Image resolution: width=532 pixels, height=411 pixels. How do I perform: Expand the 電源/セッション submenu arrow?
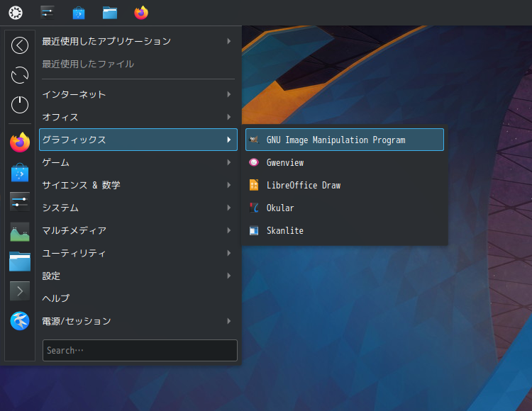(229, 321)
